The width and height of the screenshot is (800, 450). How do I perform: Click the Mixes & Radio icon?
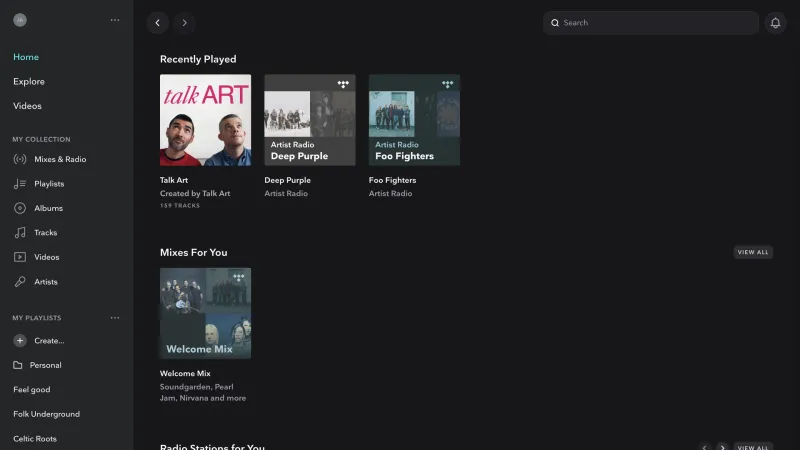(20, 159)
